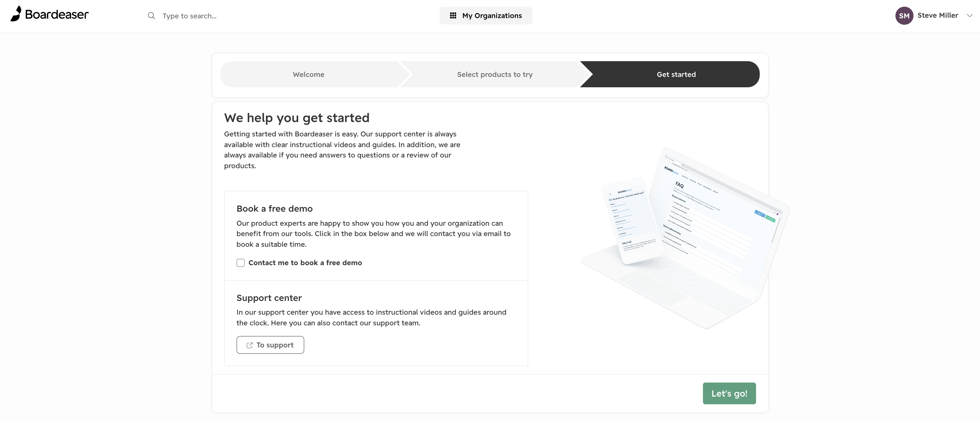The width and height of the screenshot is (980, 422).
Task: Click the Let's go! button
Action: pyautogui.click(x=729, y=393)
